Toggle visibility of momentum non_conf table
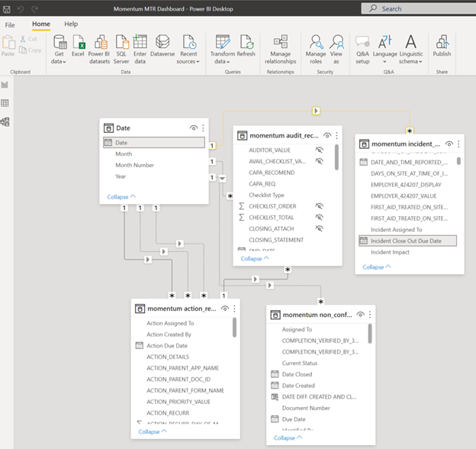This screenshot has width=476, height=449. [360, 315]
